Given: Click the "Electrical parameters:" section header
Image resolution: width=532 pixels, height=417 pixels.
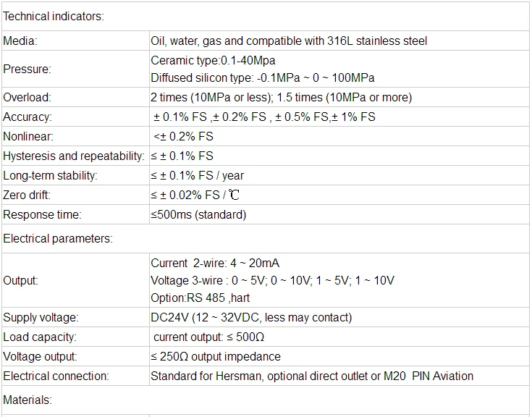Looking at the screenshot, I should click(58, 239).
